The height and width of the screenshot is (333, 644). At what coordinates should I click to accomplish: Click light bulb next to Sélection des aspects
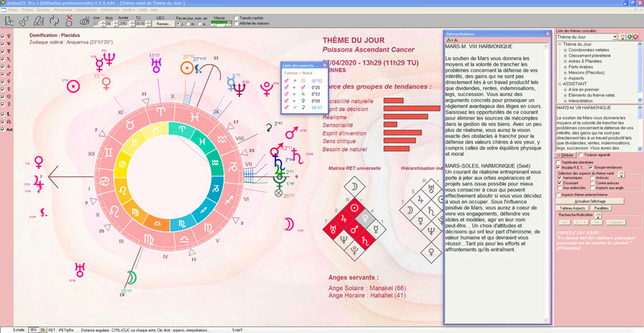621,174
